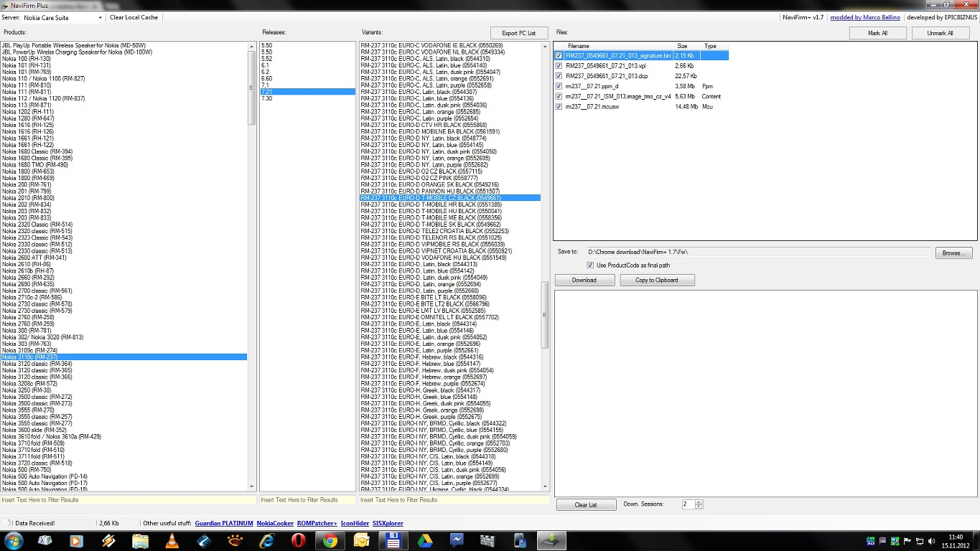Open the Guardian PLATINUM link

pyautogui.click(x=224, y=523)
